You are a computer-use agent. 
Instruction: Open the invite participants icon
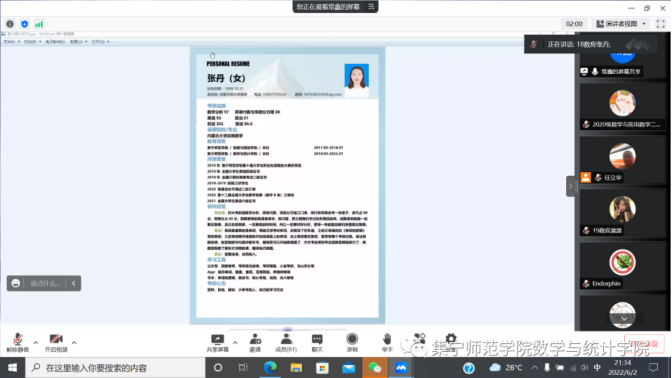[255, 343]
